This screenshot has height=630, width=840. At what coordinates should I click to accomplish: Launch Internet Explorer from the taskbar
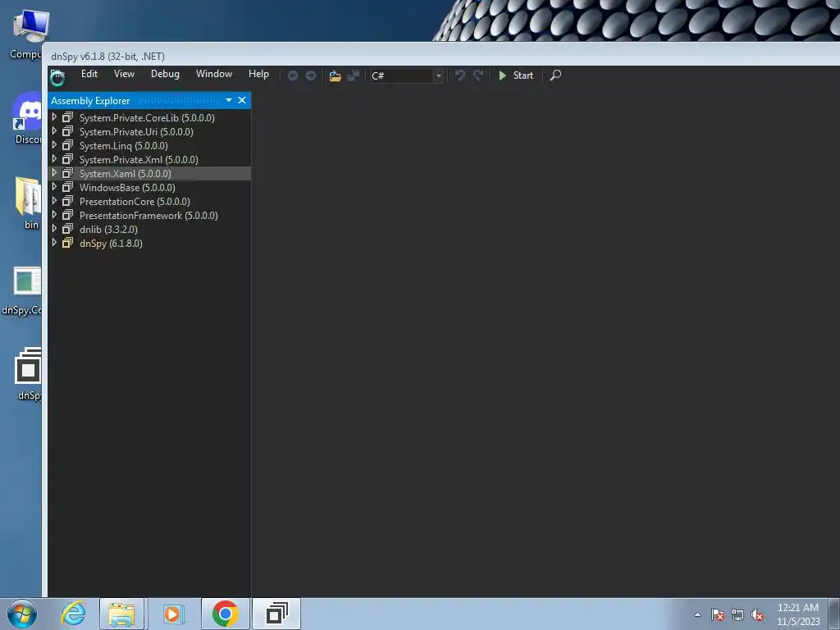[73, 614]
